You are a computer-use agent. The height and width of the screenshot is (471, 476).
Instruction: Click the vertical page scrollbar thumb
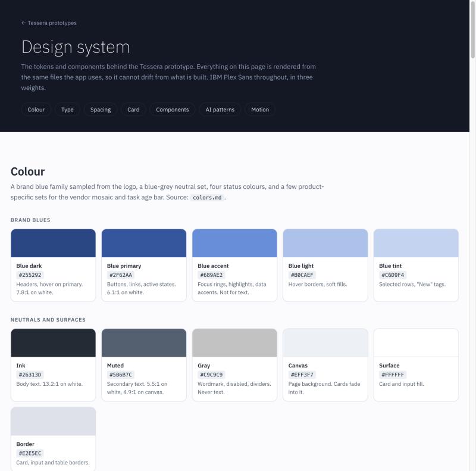tap(472, 29)
